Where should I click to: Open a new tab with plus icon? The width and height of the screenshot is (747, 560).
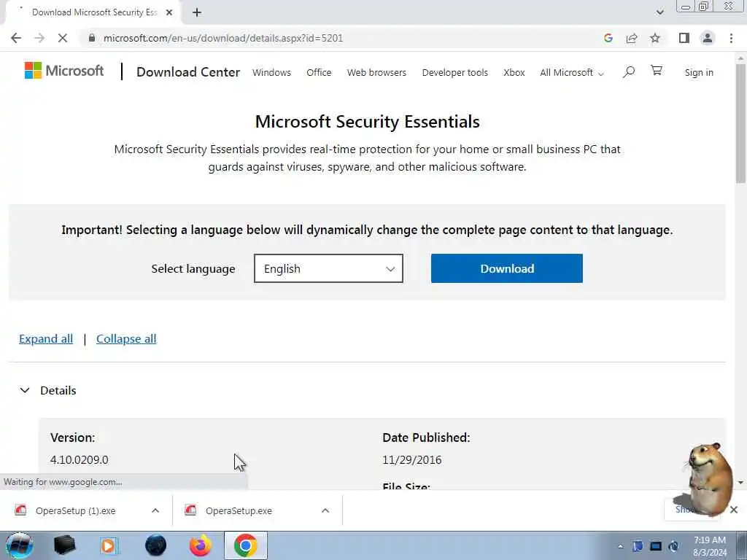(197, 12)
